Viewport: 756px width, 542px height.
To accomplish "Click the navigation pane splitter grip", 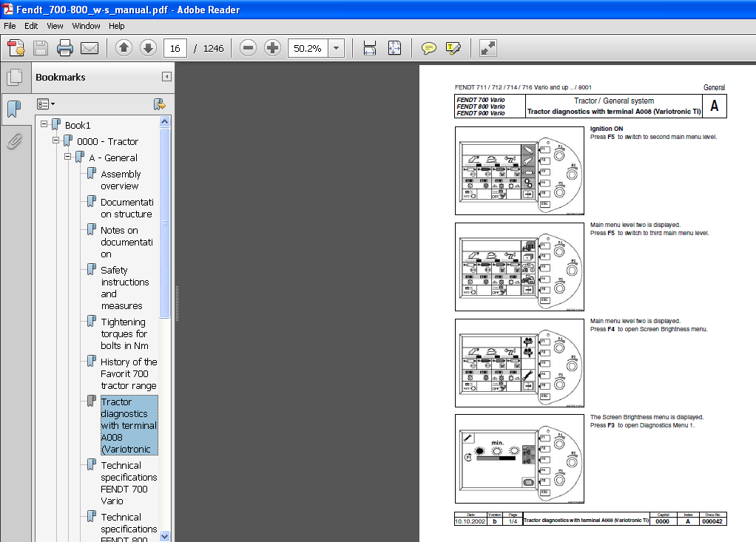I will pyautogui.click(x=177, y=303).
